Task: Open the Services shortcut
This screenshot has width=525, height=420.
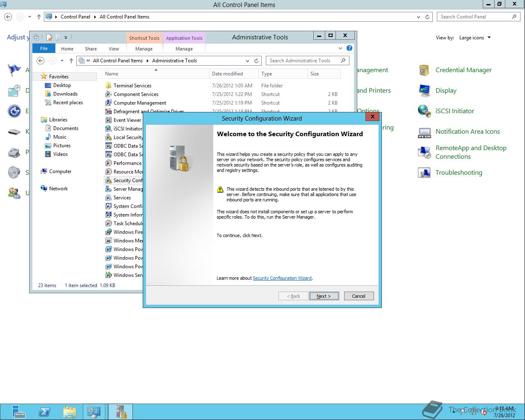Action: click(x=122, y=197)
